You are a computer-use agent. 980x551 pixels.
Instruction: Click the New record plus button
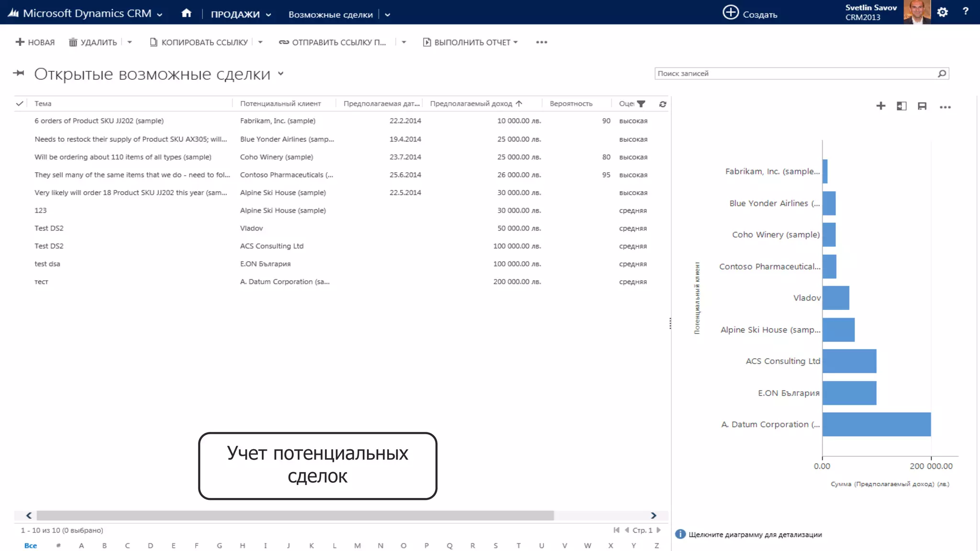coord(35,42)
